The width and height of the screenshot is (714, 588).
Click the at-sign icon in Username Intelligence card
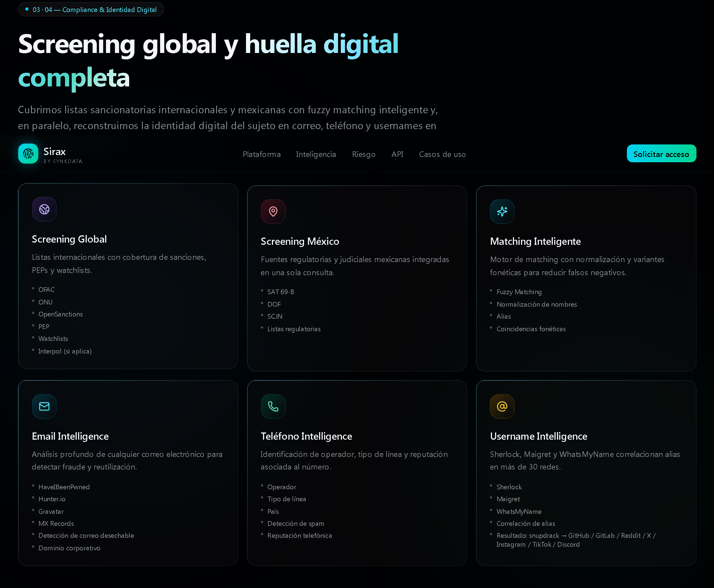pyautogui.click(x=502, y=406)
